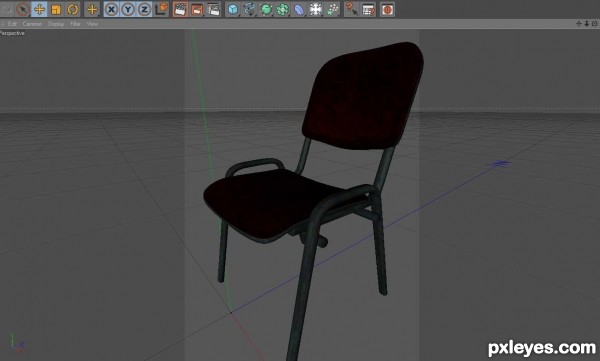Render the active view clapperboard
The height and width of the screenshot is (361, 600).
pyautogui.click(x=180, y=9)
